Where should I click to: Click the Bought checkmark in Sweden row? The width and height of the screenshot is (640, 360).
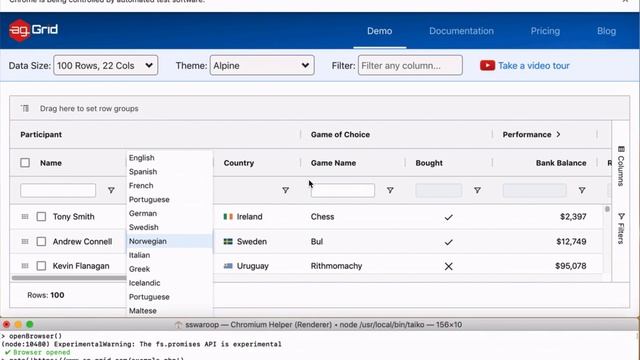(449, 242)
